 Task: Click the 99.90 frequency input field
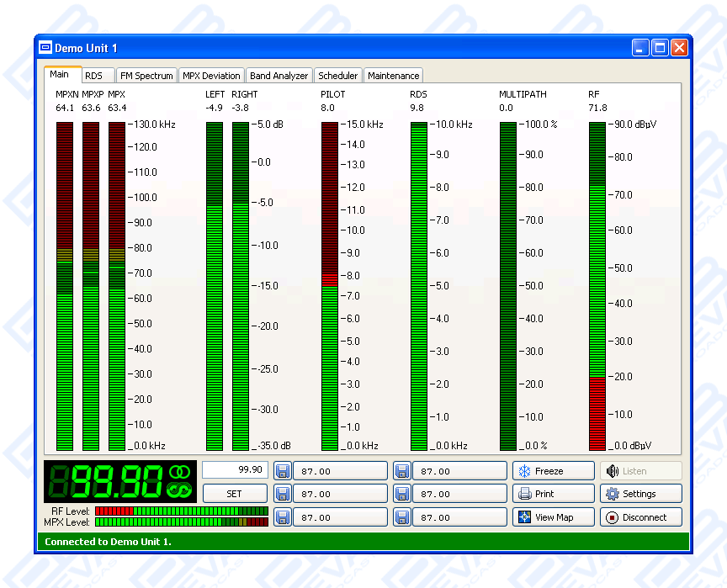[x=235, y=470]
